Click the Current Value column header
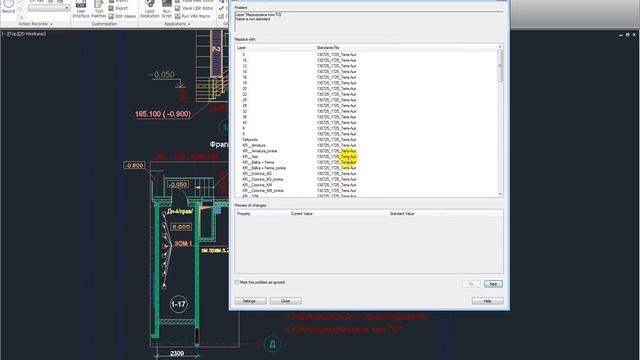640x360 pixels. tap(338, 213)
